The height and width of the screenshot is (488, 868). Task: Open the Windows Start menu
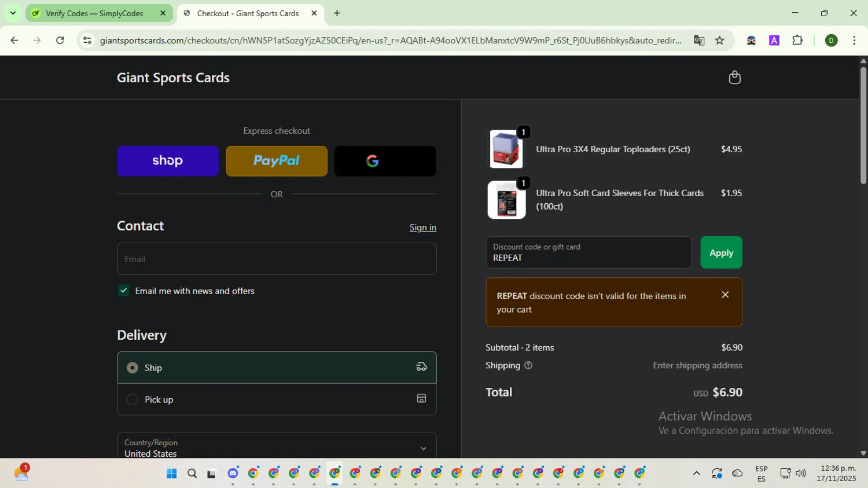click(x=171, y=474)
